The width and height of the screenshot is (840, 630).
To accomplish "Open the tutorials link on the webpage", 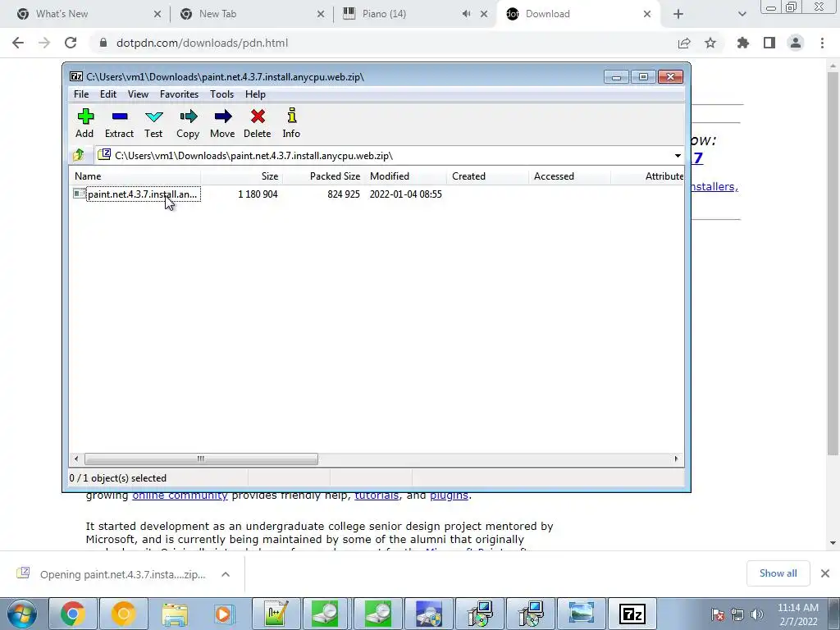I will (377, 495).
